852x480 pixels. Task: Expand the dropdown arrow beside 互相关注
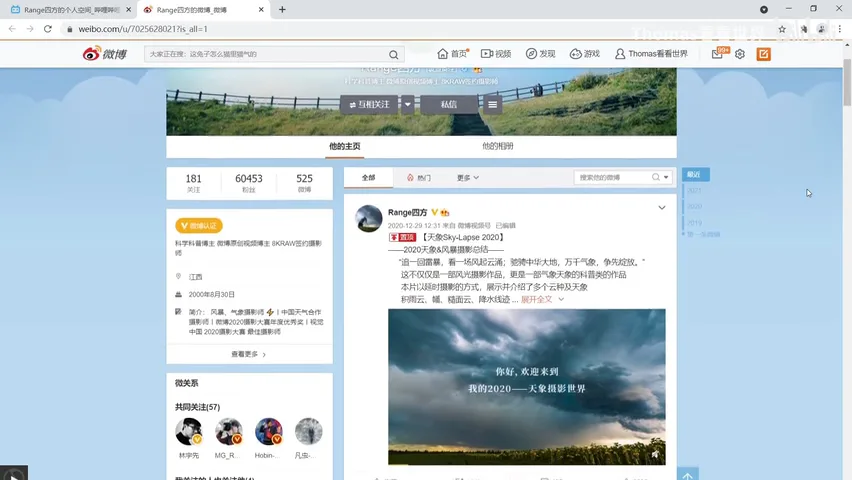[x=408, y=104]
